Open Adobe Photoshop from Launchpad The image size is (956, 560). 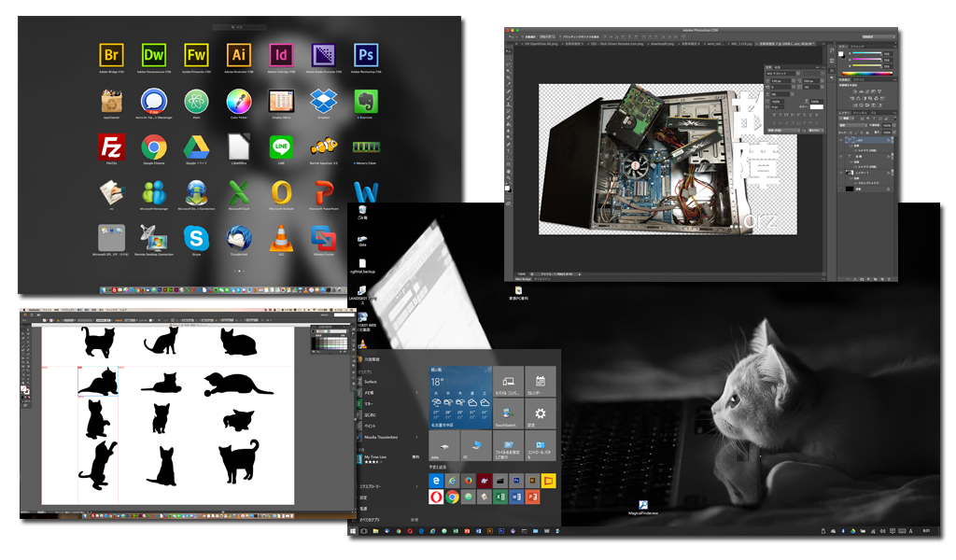(x=366, y=55)
